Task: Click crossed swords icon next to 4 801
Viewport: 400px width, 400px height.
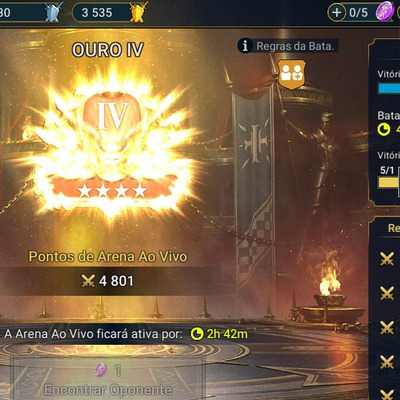Action: tap(88, 281)
